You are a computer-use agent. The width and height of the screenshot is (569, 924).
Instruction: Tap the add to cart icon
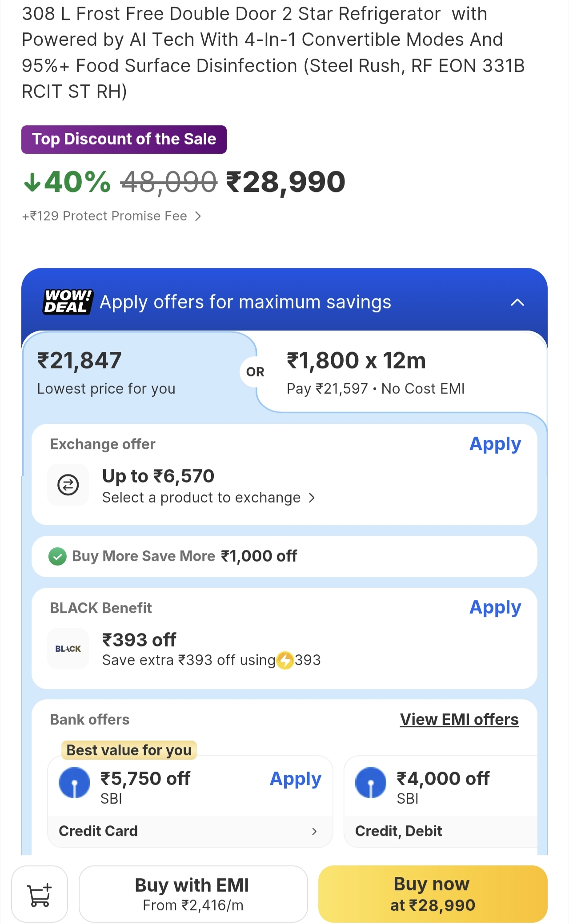40,894
